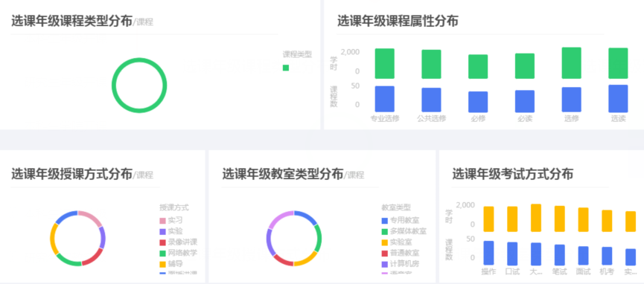Screen dimensions: 644x284
Task: Toggle the 实习 legend item
Action: coord(171,220)
